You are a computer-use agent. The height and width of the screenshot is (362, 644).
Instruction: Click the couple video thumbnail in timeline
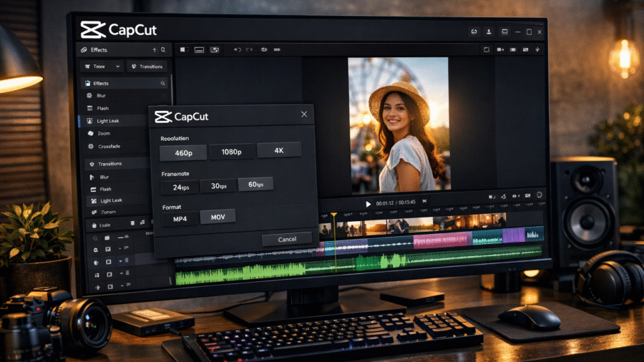coord(399,226)
